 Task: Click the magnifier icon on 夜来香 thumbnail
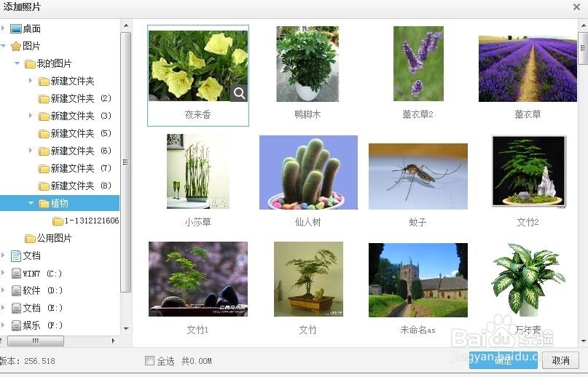(x=239, y=92)
